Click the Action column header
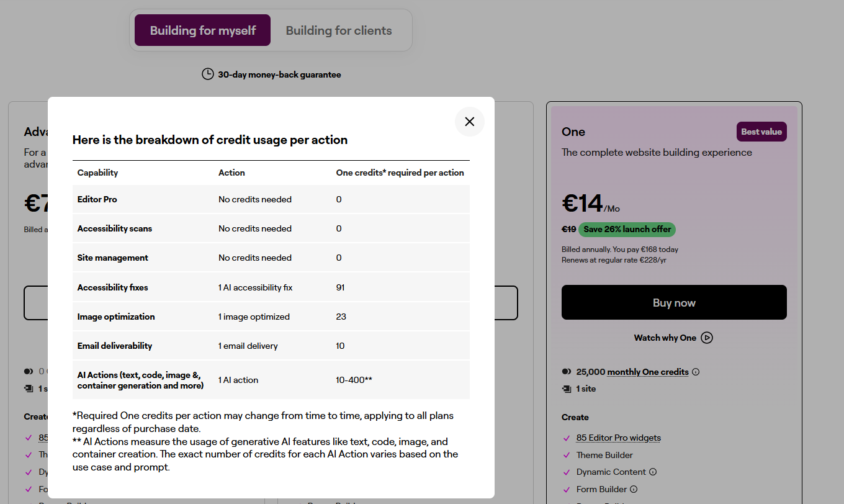This screenshot has width=844, height=504. pyautogui.click(x=231, y=173)
